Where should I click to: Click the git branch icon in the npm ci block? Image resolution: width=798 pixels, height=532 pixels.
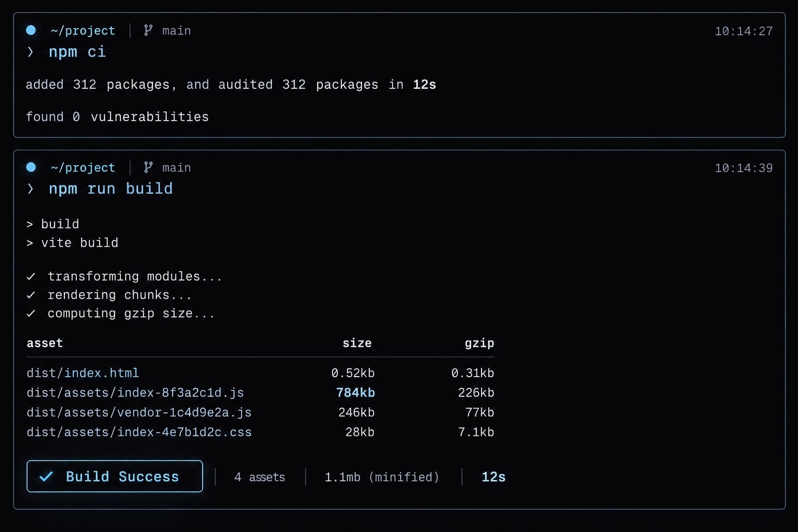148,30
